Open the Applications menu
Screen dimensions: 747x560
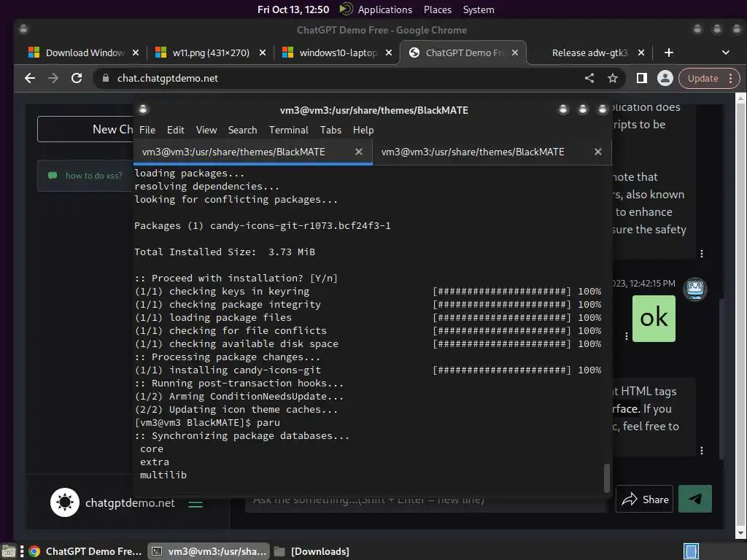385,9
